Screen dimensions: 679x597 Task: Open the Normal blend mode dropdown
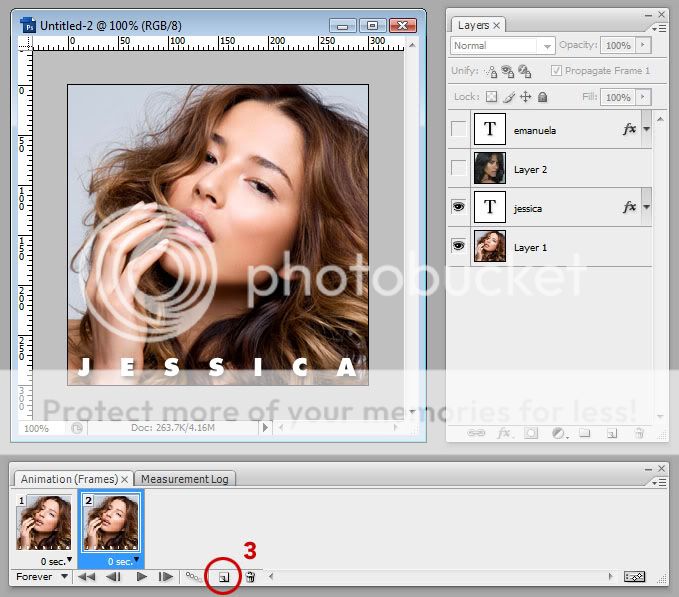click(x=502, y=46)
